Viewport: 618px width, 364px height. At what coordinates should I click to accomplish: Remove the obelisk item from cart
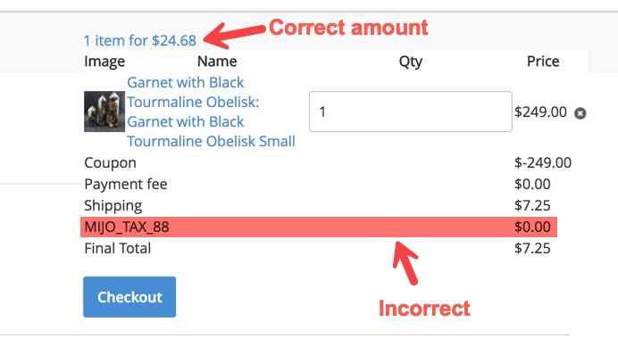[580, 113]
